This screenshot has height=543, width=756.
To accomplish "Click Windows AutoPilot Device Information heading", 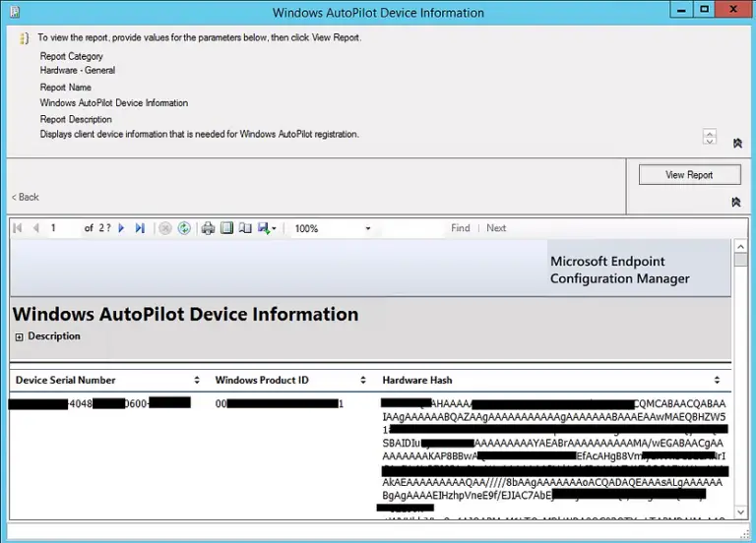I will coord(186,314).
